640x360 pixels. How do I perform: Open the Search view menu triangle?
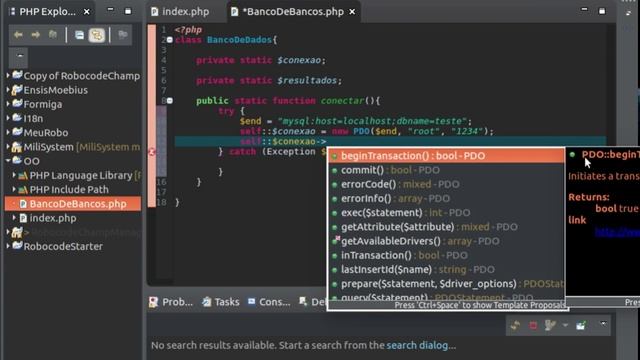point(603,324)
